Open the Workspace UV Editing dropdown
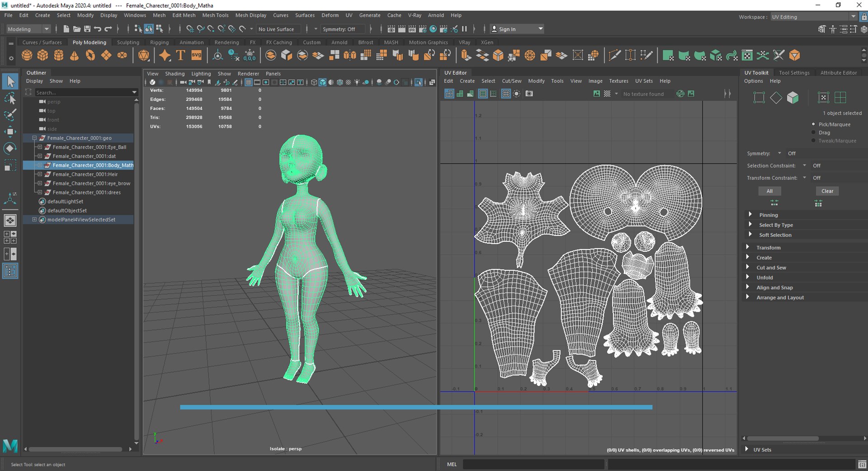The height and width of the screenshot is (471, 868). [x=813, y=17]
